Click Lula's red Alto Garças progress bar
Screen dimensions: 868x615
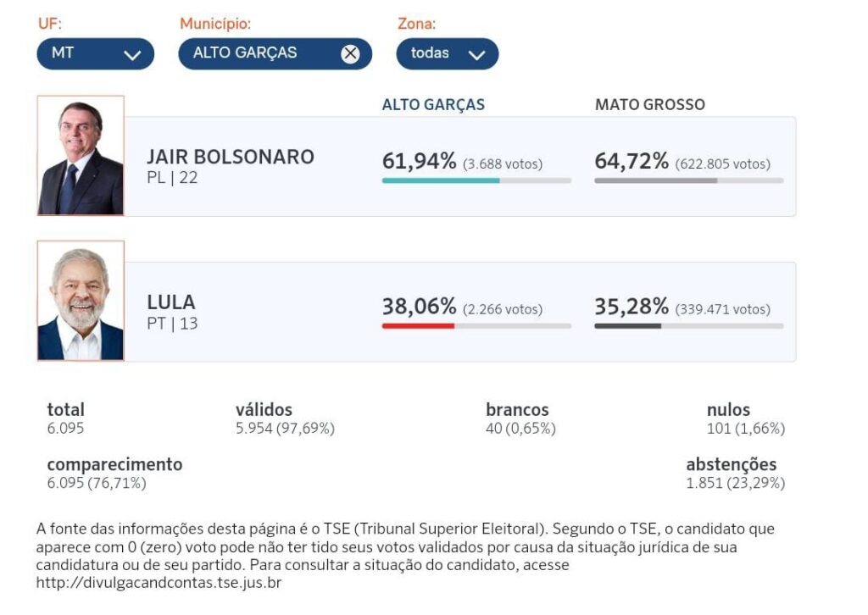[476, 326]
